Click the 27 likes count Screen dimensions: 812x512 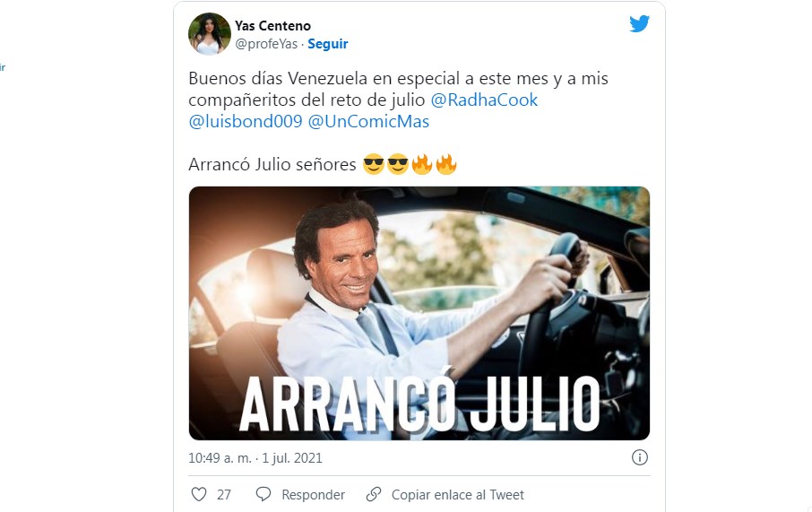[x=224, y=495]
